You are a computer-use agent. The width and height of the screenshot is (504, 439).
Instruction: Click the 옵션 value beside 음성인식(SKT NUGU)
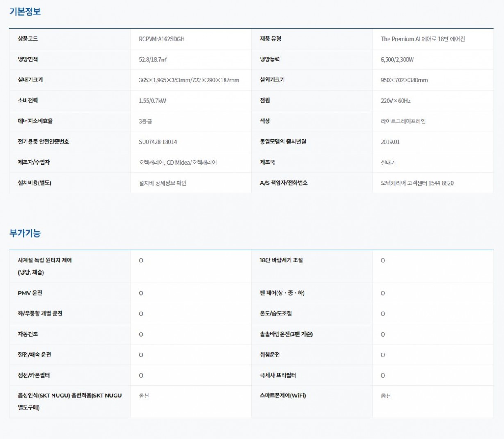pos(144,396)
